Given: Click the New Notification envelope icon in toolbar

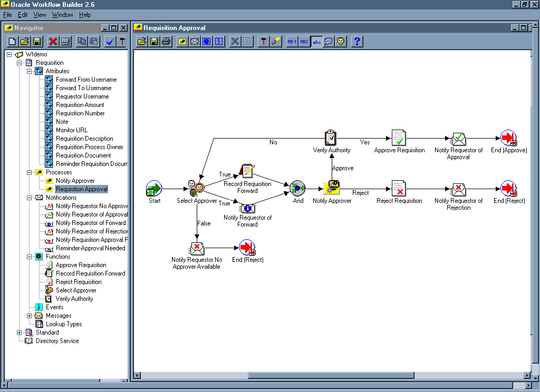Looking at the screenshot, I should coord(194,42).
